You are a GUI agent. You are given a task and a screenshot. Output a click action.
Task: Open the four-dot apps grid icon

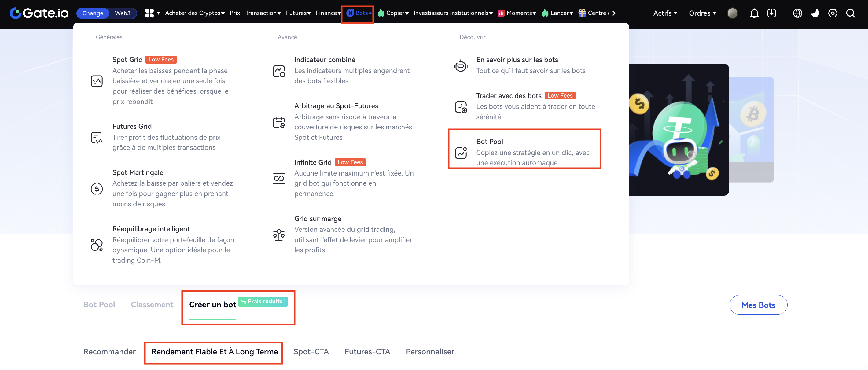coord(149,13)
